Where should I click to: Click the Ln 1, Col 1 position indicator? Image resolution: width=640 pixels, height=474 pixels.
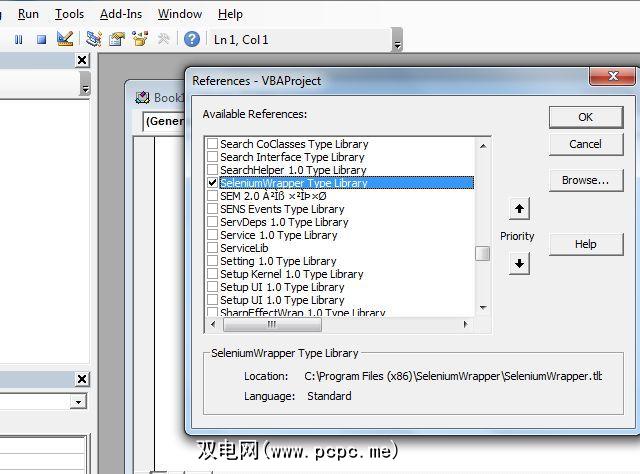click(241, 40)
